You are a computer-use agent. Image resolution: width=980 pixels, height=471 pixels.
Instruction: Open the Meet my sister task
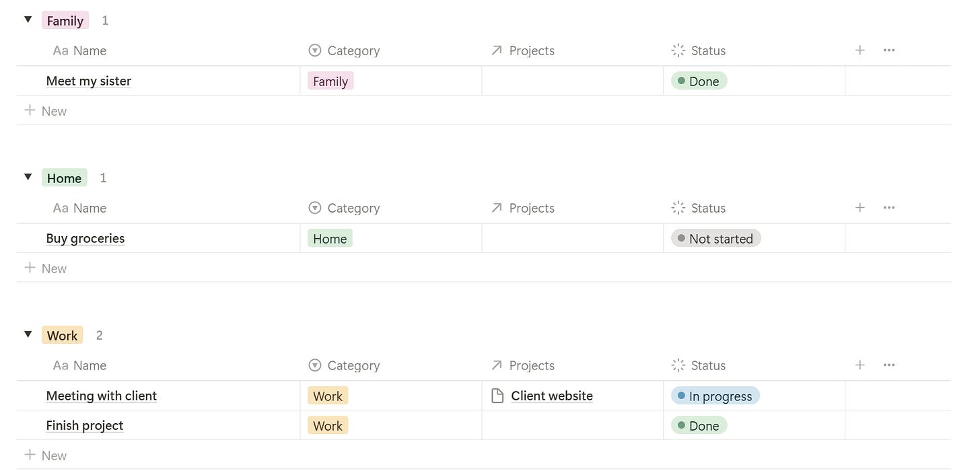[x=88, y=81]
